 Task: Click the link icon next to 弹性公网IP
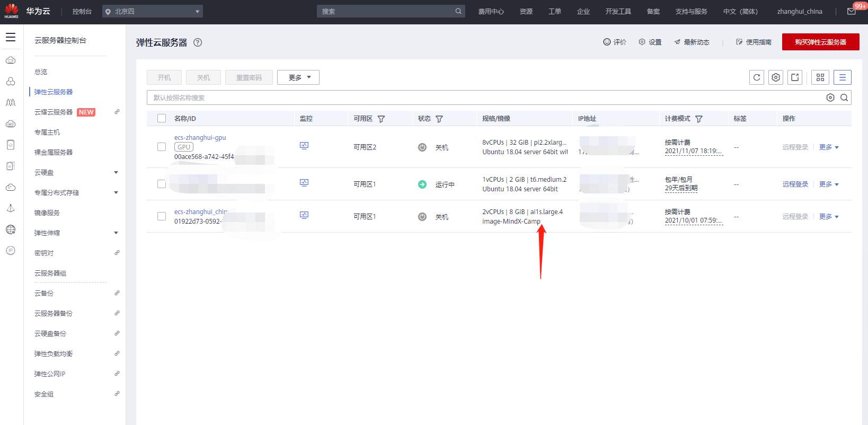[117, 374]
